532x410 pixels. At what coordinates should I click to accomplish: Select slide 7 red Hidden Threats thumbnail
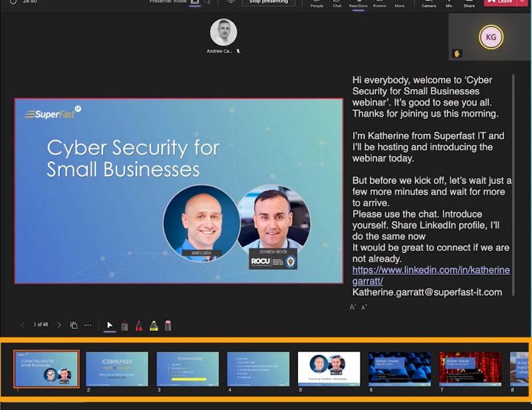470,369
